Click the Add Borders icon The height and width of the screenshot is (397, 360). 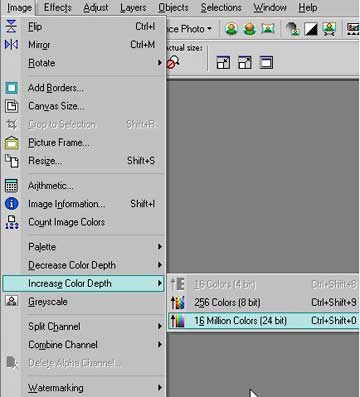(11, 88)
